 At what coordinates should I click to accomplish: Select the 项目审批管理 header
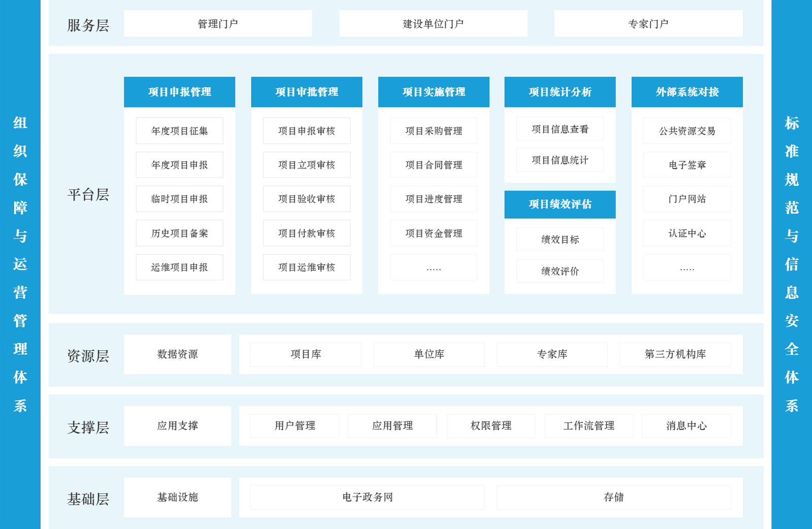306,92
